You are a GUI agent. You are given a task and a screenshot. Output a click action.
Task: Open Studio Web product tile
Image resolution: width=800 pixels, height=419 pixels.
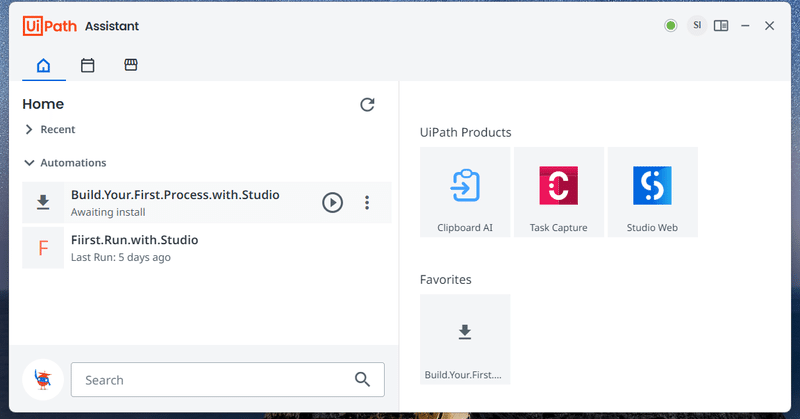coord(653,192)
